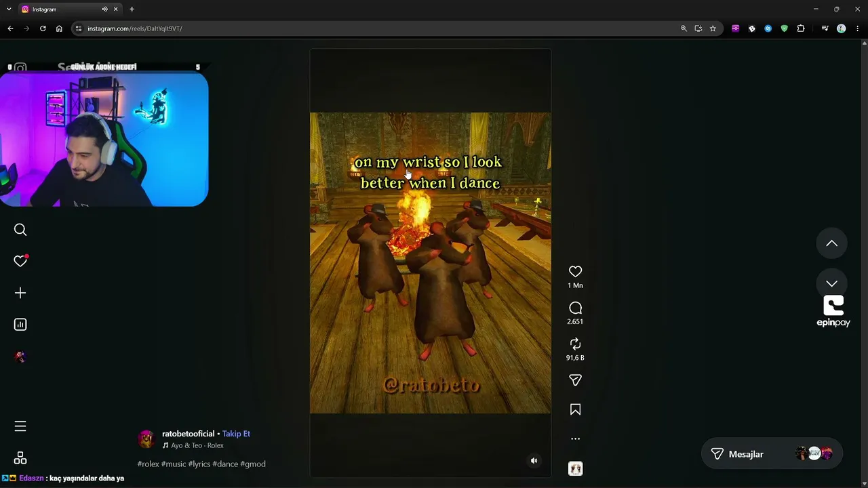Open the blue circular extension icon

pyautogui.click(x=768, y=28)
